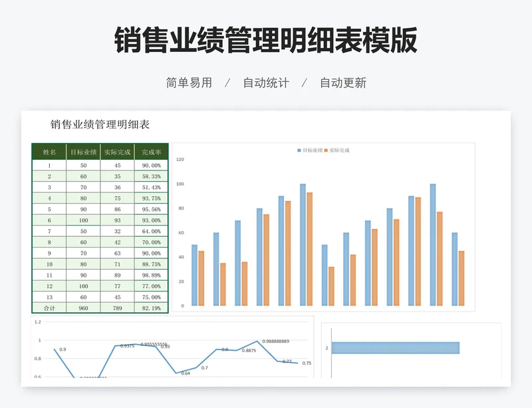Click the orange 实际完成 legend swatch
Viewport: 532px width, 408px height.
326,150
